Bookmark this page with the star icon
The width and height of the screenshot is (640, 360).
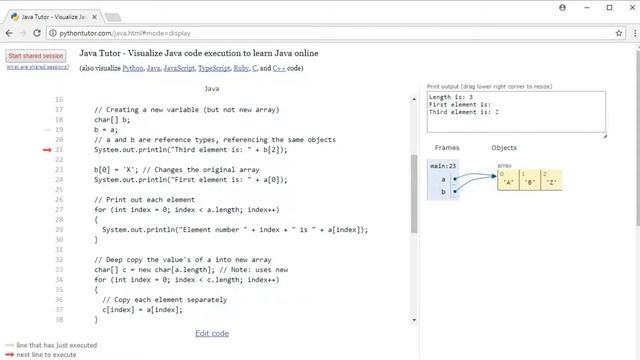619,33
